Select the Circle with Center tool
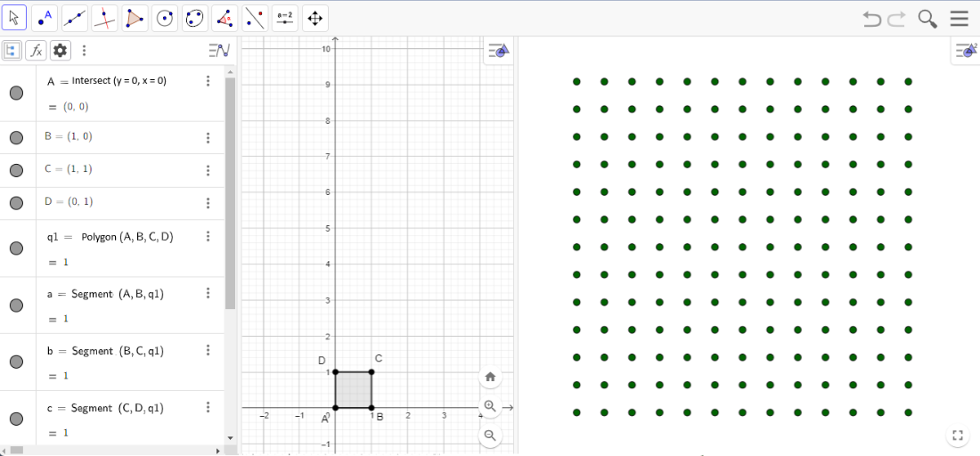Screen dimensions: 980x456 coord(165,18)
